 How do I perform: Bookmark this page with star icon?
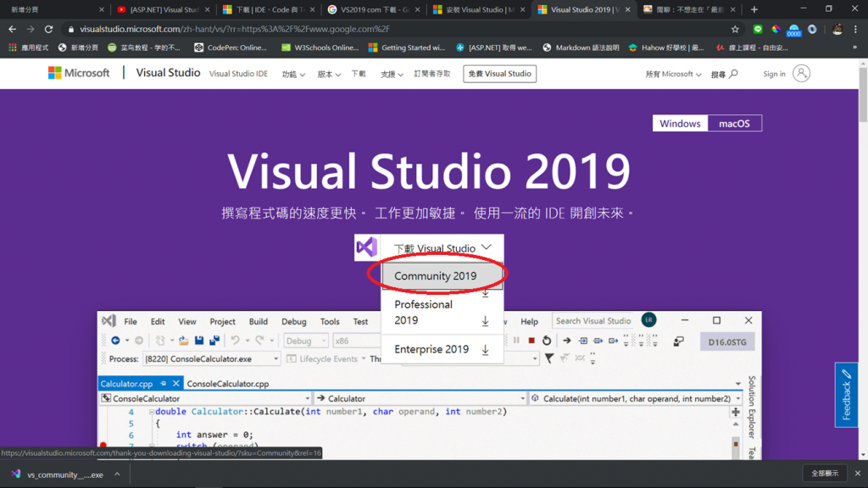coord(735,29)
